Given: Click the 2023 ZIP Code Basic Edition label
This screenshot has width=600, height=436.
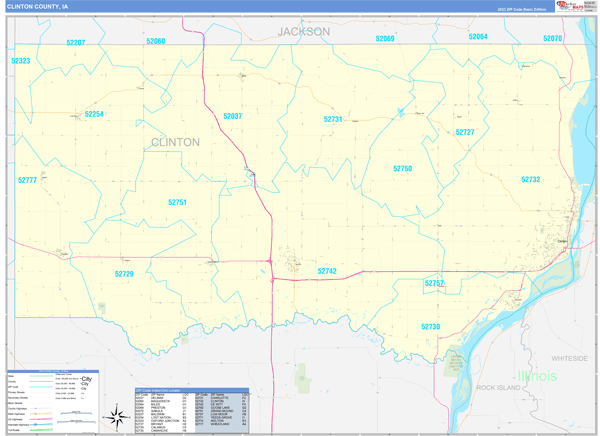Looking at the screenshot, I should pos(523,9).
